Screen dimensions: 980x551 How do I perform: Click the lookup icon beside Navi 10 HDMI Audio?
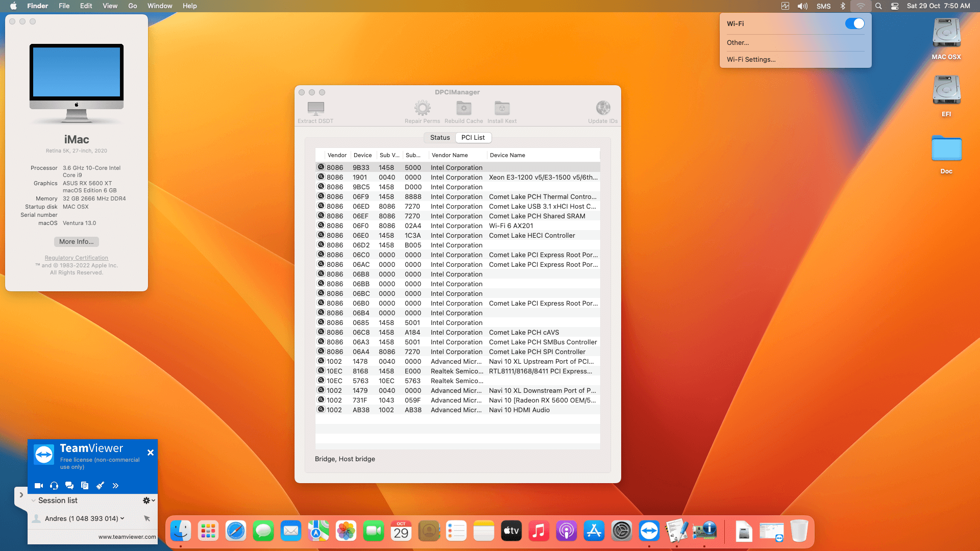pos(321,409)
